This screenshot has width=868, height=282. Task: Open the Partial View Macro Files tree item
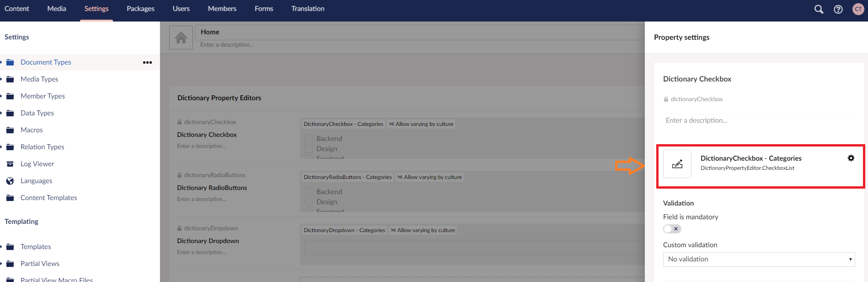pyautogui.click(x=57, y=279)
